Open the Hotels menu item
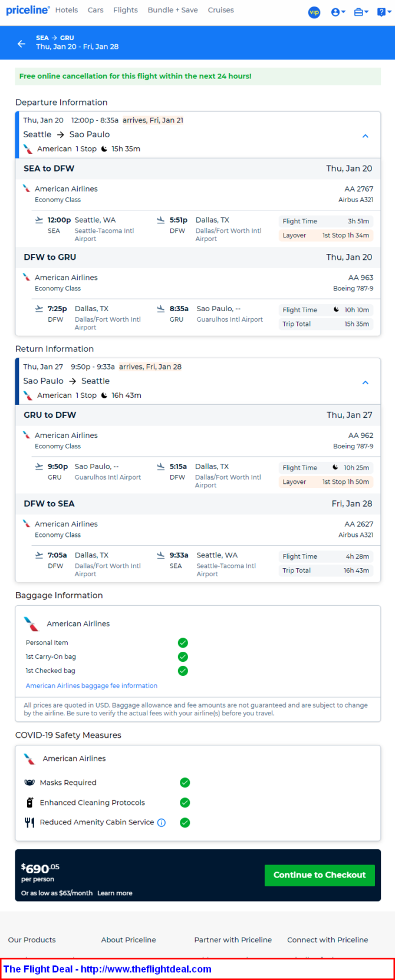The image size is (395, 980). pyautogui.click(x=67, y=10)
